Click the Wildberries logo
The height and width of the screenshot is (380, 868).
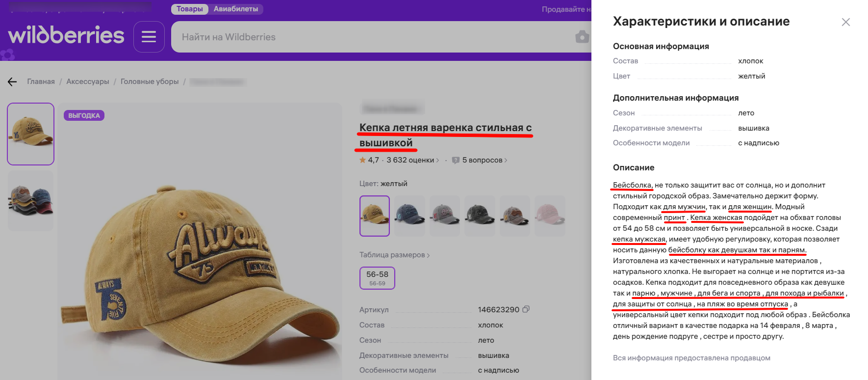[x=66, y=35]
